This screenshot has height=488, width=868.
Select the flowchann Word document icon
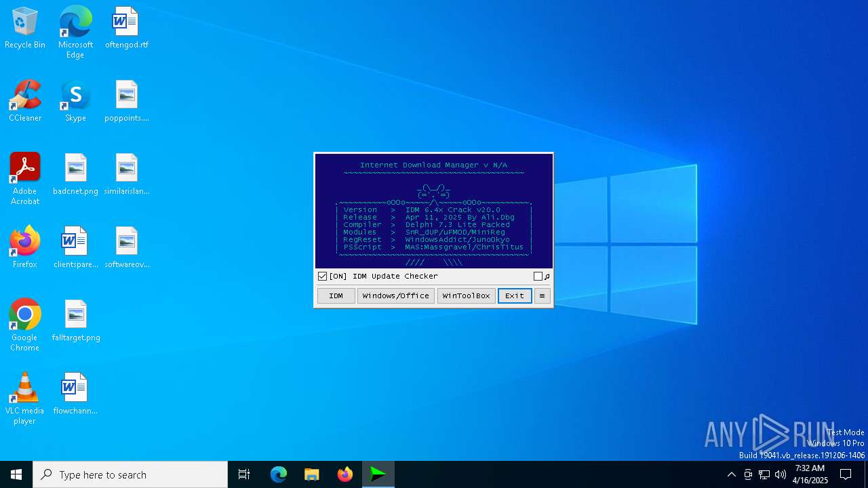[75, 394]
